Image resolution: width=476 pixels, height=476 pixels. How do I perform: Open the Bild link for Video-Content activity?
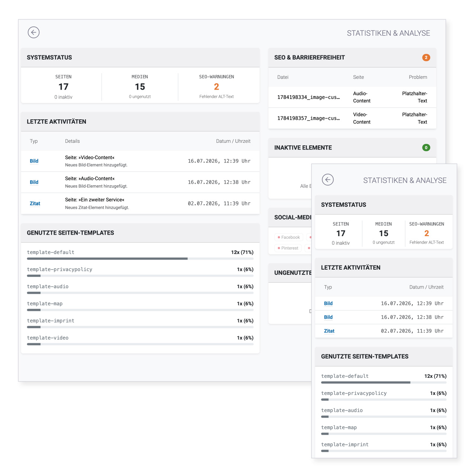(34, 161)
